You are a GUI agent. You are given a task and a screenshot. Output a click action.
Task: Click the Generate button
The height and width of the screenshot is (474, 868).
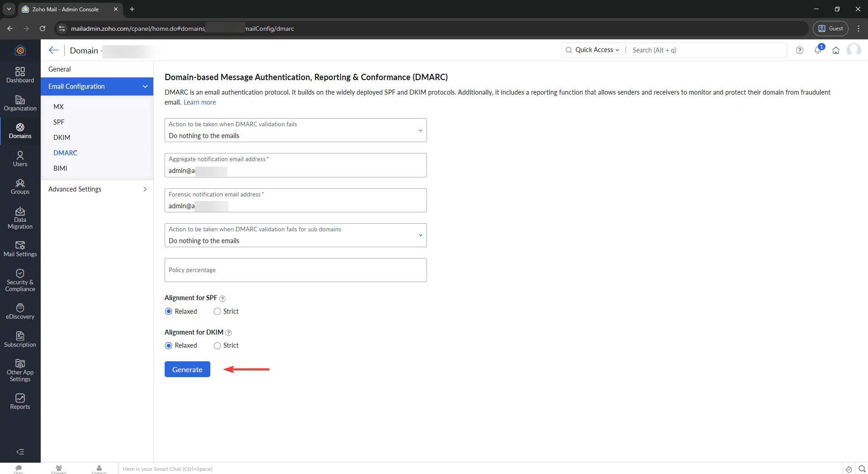[x=187, y=369]
